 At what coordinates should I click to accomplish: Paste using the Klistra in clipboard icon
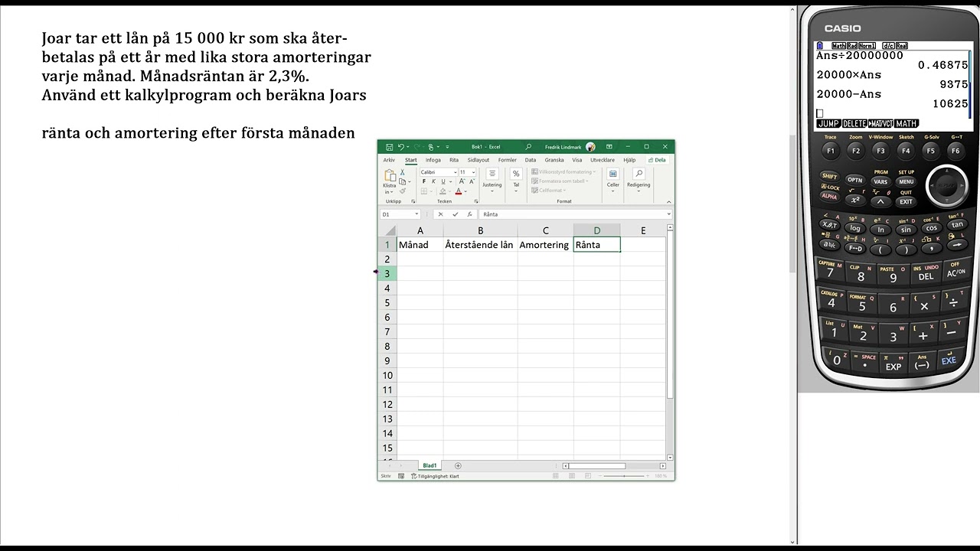(x=390, y=176)
